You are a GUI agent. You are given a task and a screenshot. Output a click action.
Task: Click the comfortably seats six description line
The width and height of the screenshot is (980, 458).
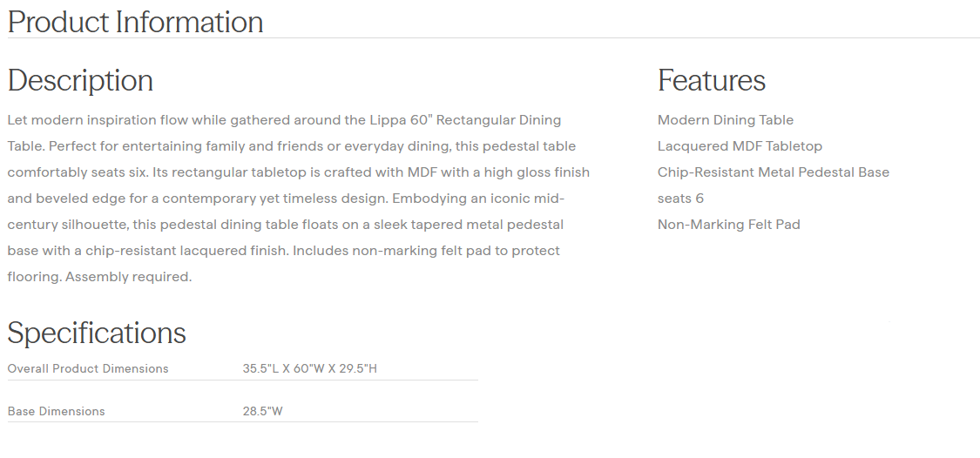[x=298, y=172]
